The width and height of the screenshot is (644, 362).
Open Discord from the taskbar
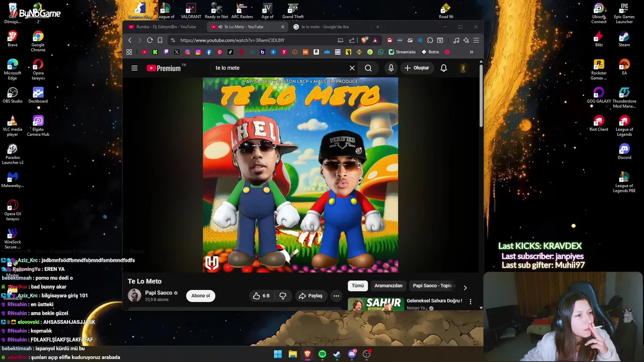click(352, 354)
